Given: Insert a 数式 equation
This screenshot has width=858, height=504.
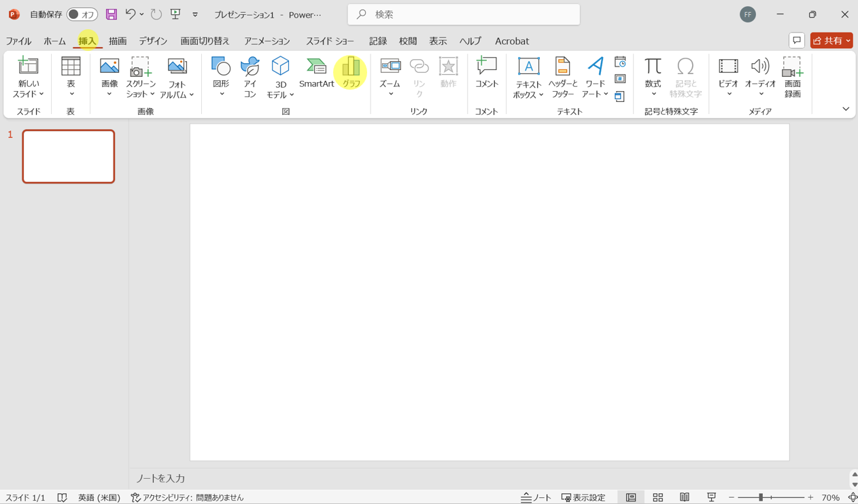Looking at the screenshot, I should click(653, 77).
